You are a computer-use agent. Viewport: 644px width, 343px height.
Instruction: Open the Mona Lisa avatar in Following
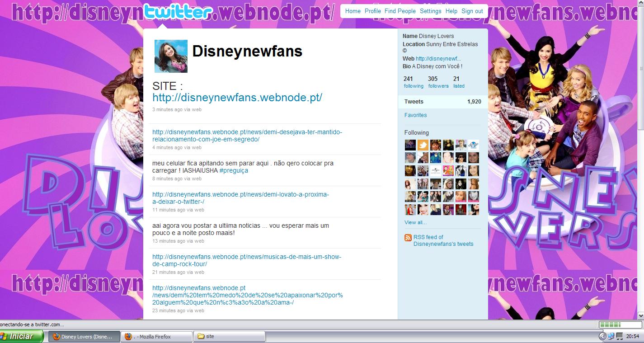tap(448, 145)
